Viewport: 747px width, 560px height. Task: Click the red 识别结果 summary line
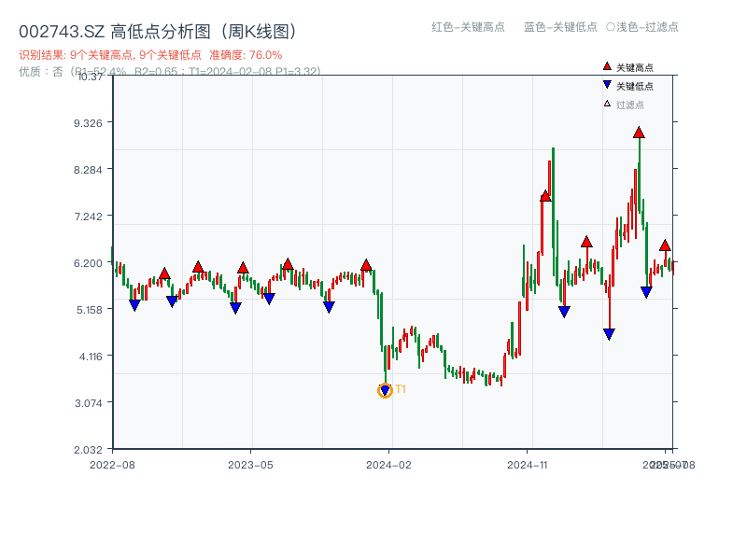(x=150, y=55)
